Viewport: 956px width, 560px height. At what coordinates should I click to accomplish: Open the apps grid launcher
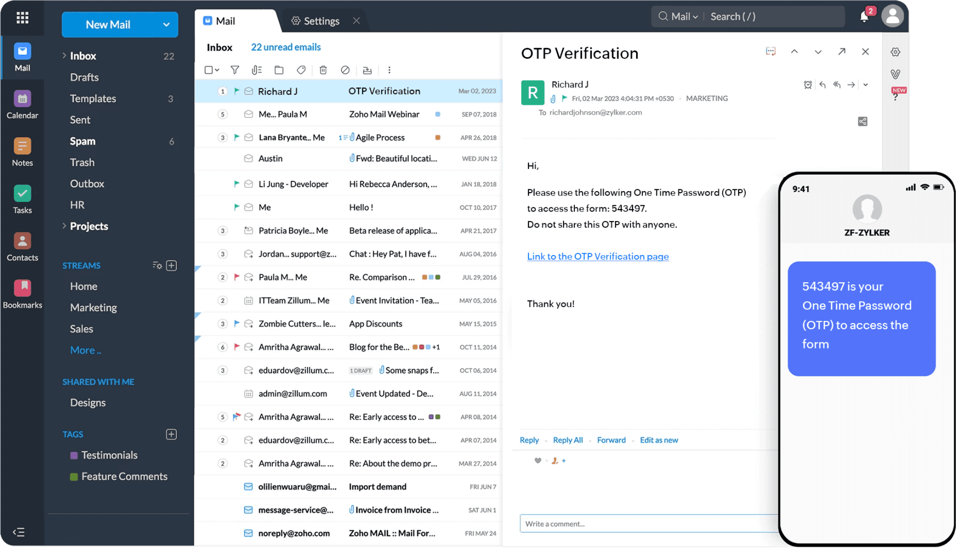(x=22, y=18)
